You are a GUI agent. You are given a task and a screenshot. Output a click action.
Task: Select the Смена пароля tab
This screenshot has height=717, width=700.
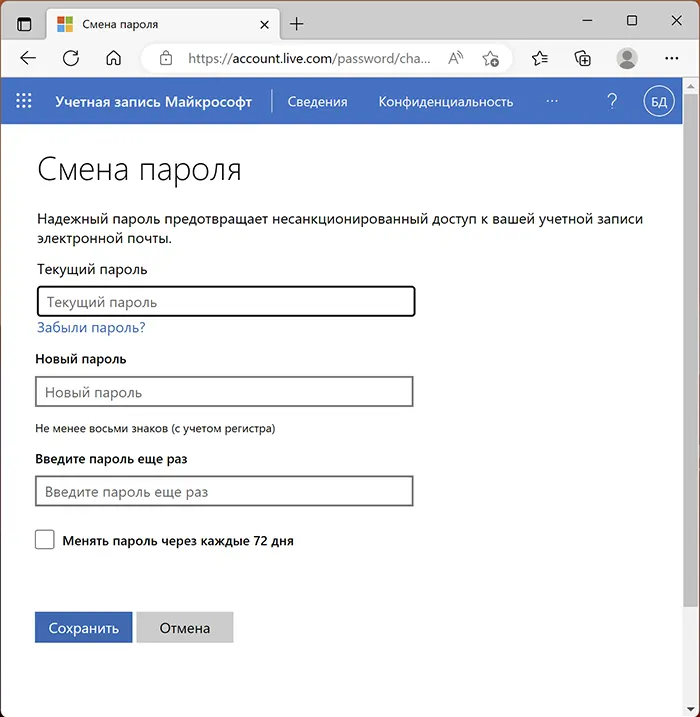(x=162, y=24)
